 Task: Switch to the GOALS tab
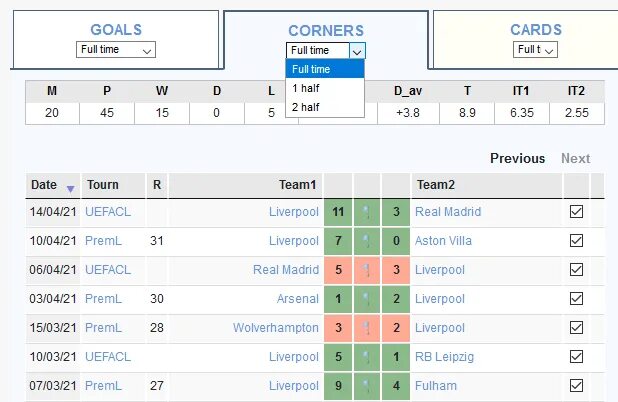click(116, 30)
